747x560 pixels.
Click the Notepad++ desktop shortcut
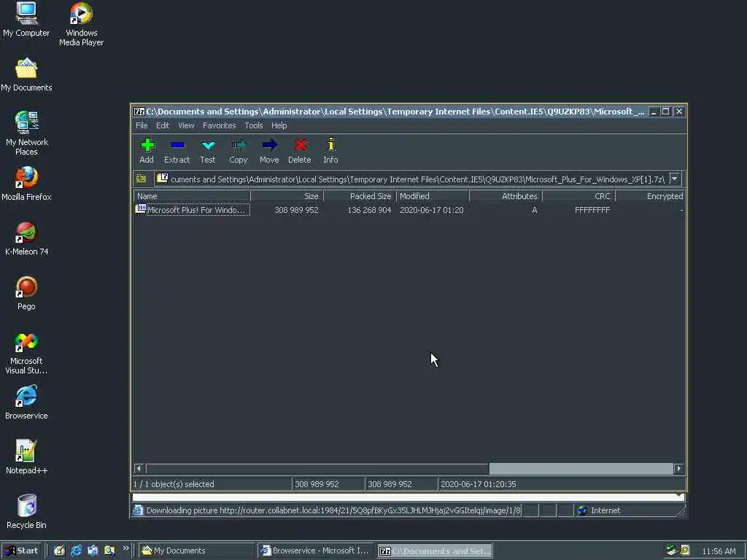coord(27,457)
